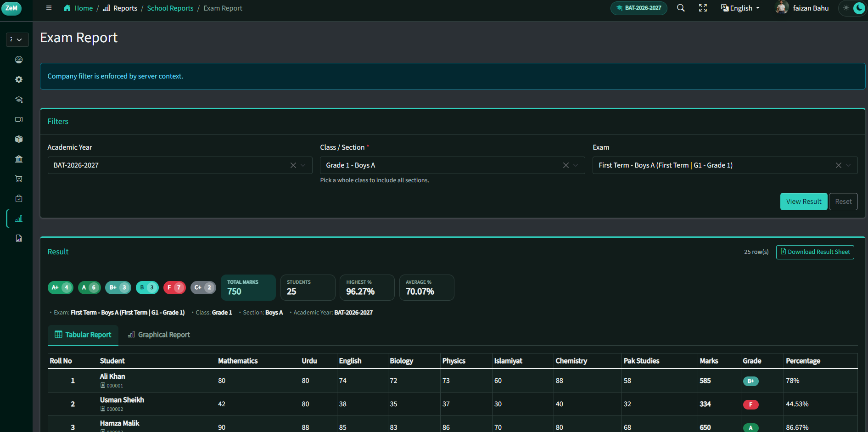This screenshot has height=432, width=868.
Task: Open School Reports breadcrumb link
Action: 170,8
